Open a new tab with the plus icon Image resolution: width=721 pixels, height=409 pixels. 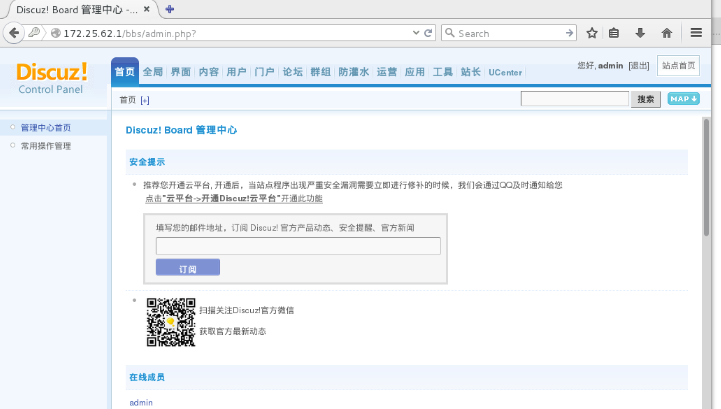pyautogui.click(x=170, y=9)
